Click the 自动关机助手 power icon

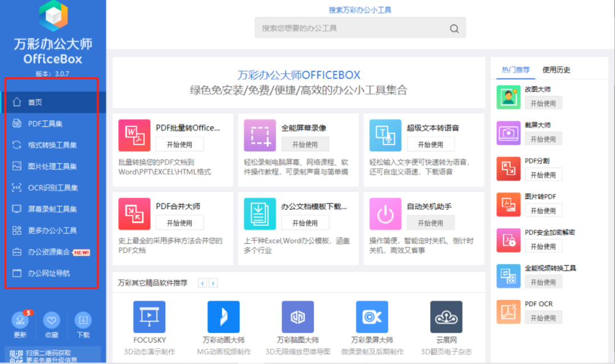click(x=386, y=213)
